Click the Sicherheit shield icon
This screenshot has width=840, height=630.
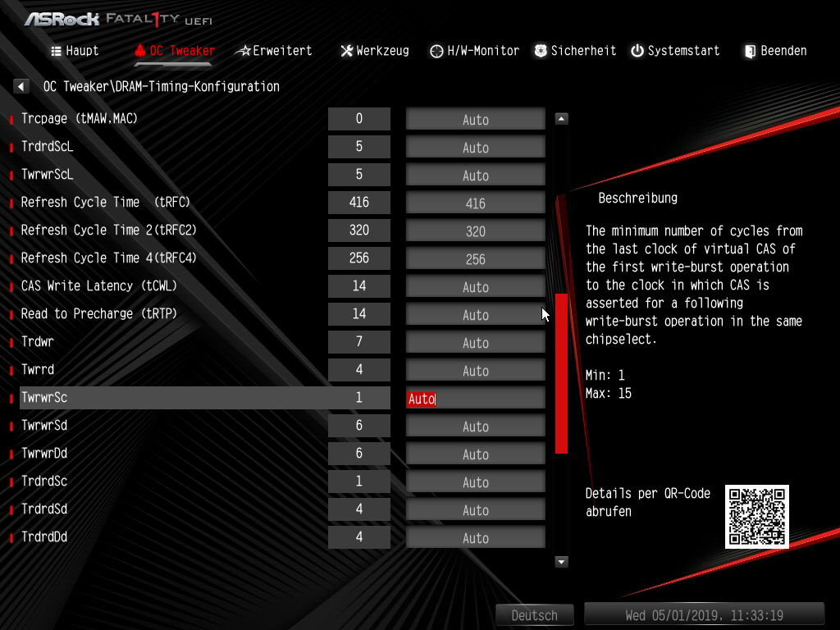[x=541, y=51]
